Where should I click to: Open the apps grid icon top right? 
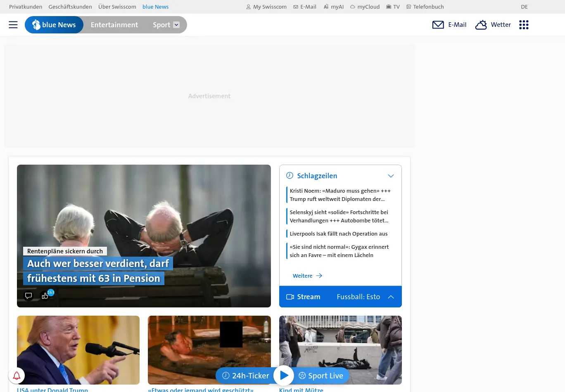(x=524, y=25)
